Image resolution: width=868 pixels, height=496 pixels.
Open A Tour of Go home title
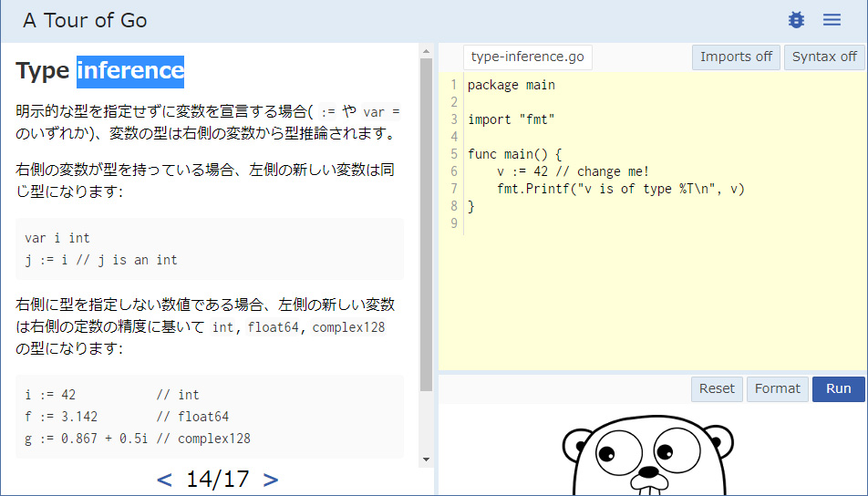(85, 20)
